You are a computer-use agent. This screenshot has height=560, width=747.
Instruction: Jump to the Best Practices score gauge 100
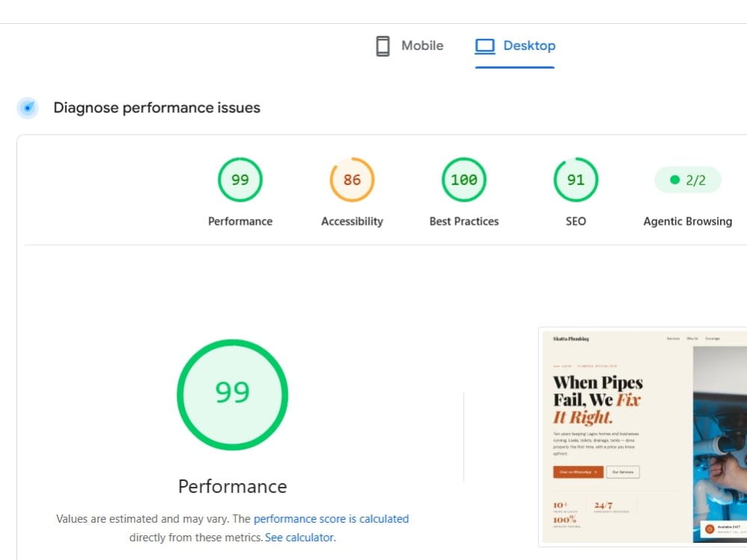464,179
